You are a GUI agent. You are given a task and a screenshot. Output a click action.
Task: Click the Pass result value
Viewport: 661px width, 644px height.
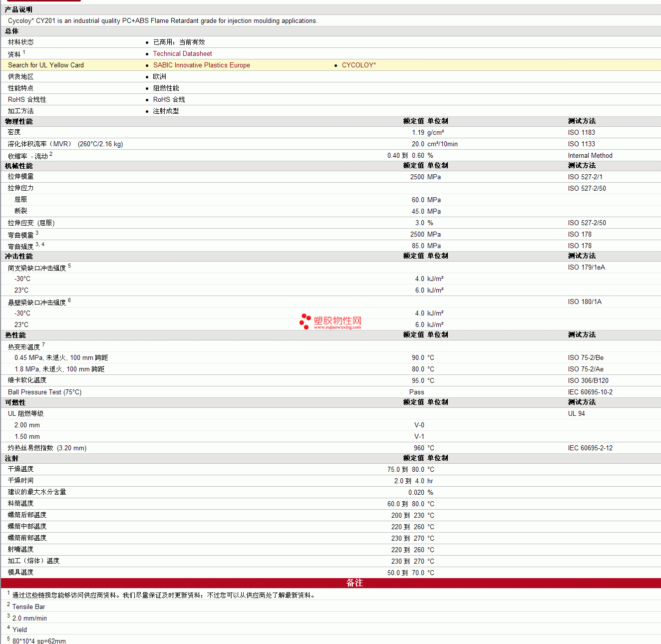tap(416, 392)
